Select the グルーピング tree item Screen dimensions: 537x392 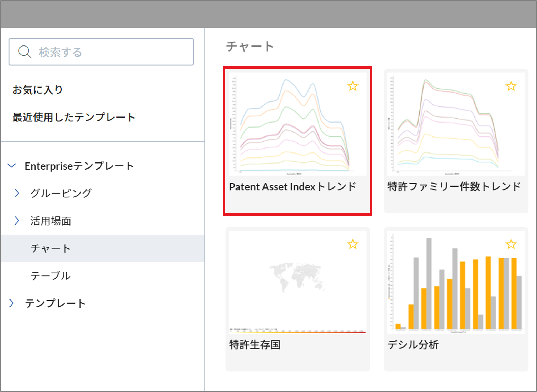(61, 193)
